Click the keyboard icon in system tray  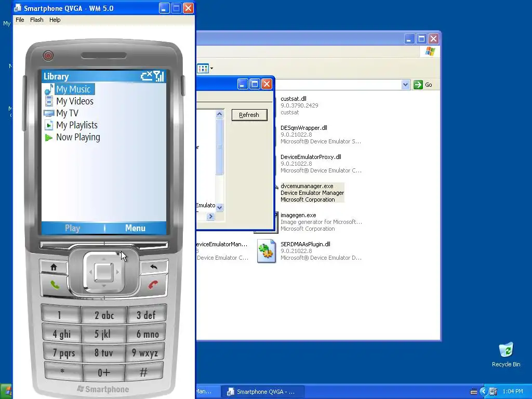tap(474, 392)
